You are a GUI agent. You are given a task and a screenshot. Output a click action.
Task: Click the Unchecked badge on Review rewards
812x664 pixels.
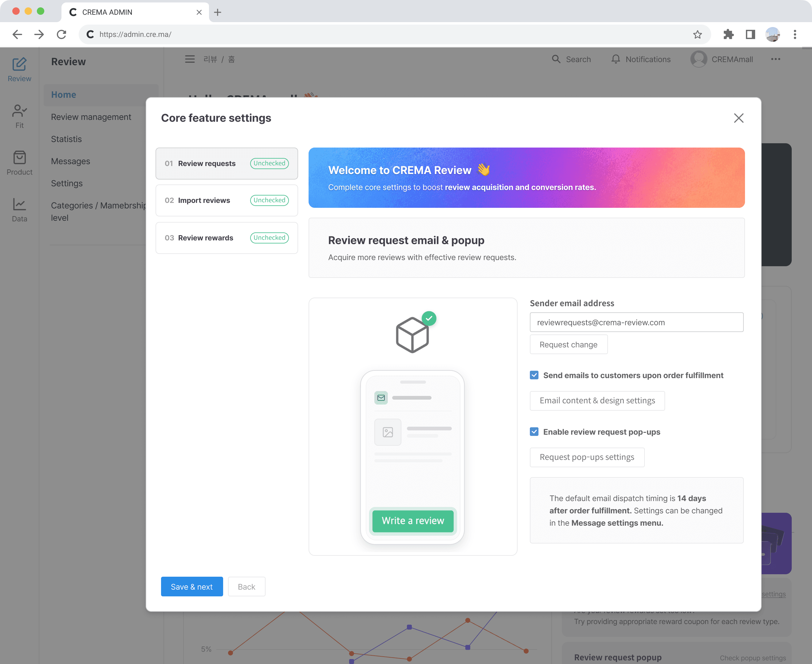[270, 238]
